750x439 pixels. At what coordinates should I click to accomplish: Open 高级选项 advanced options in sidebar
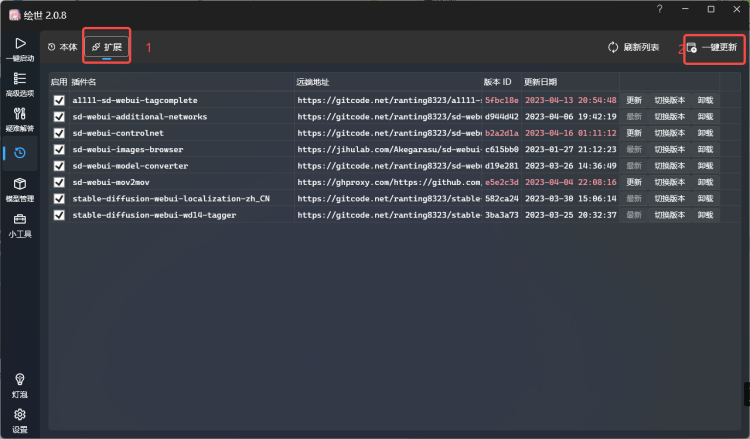click(19, 84)
